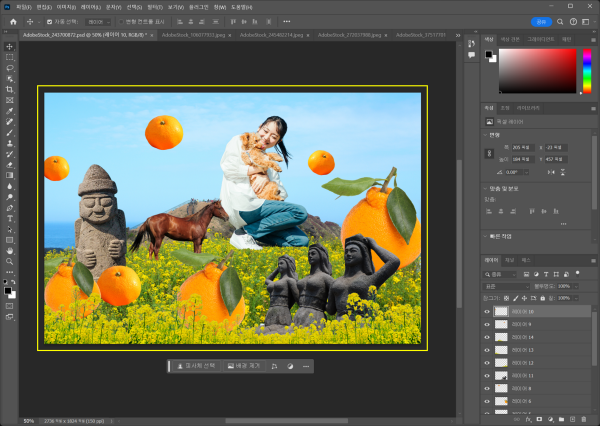This screenshot has height=426, width=600.
Task: Select the Zoom tool in toolbar
Action: coord(10,260)
